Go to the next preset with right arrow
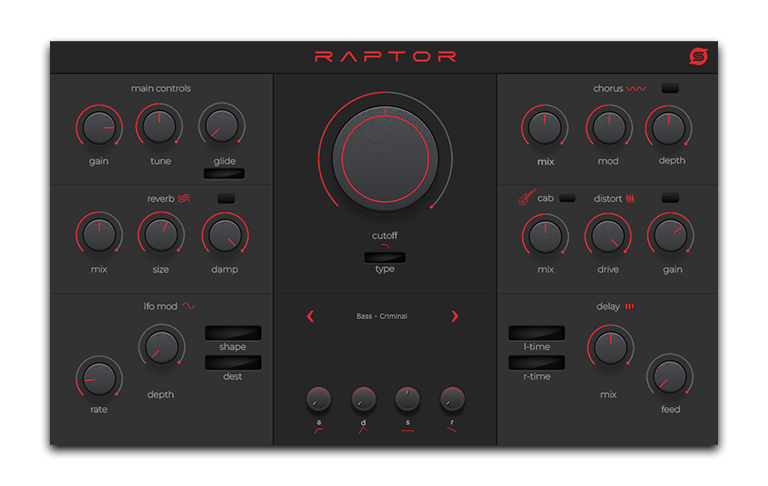The image size is (768, 486). 455,316
